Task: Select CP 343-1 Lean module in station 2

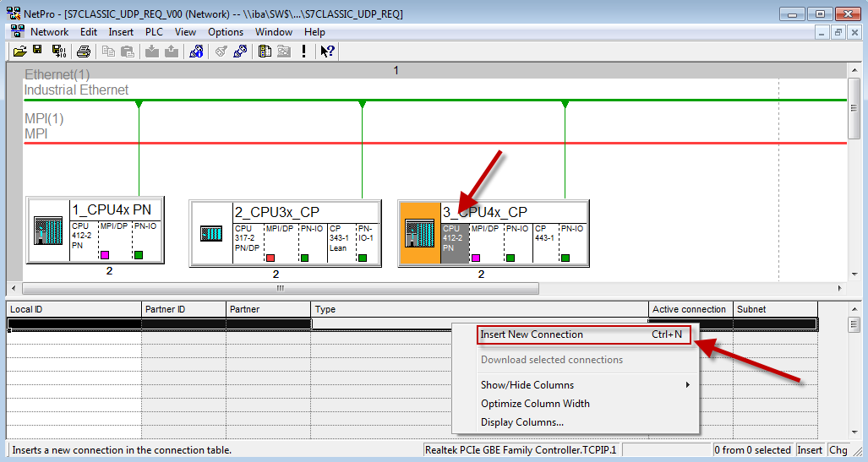Action: pyautogui.click(x=339, y=238)
